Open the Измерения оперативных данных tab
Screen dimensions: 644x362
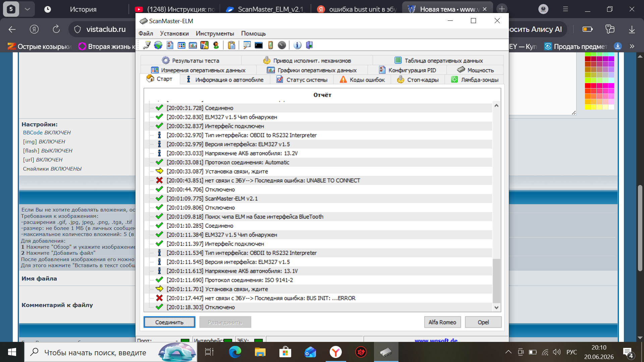[199, 70]
